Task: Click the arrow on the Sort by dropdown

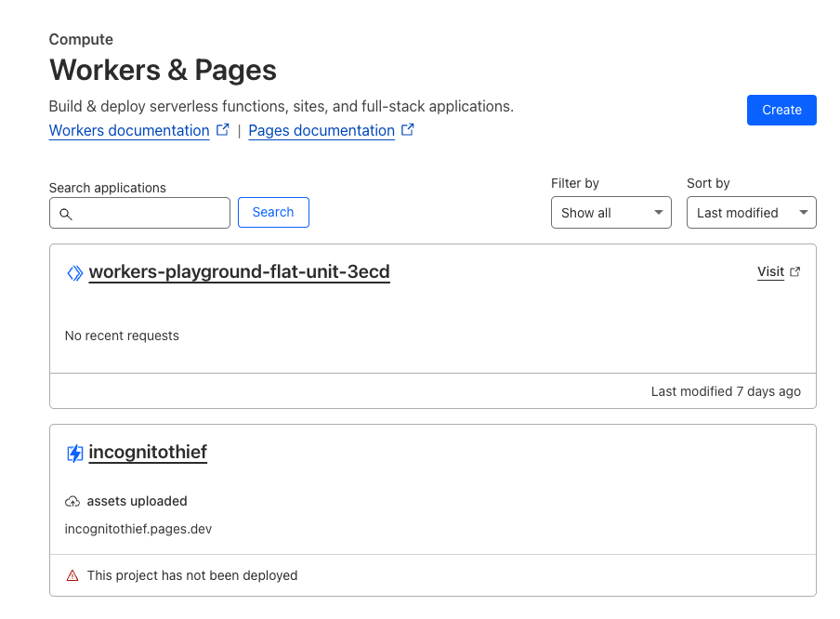Action: [804, 213]
